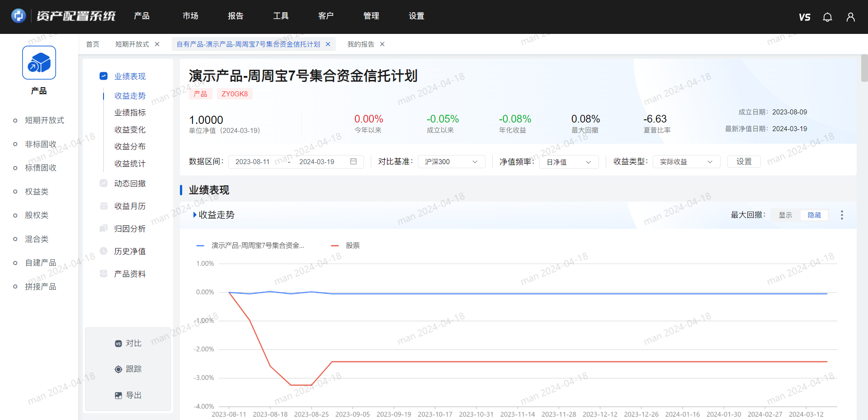Click the start date 2023-08-11 field
The image size is (868, 420).
pos(252,162)
